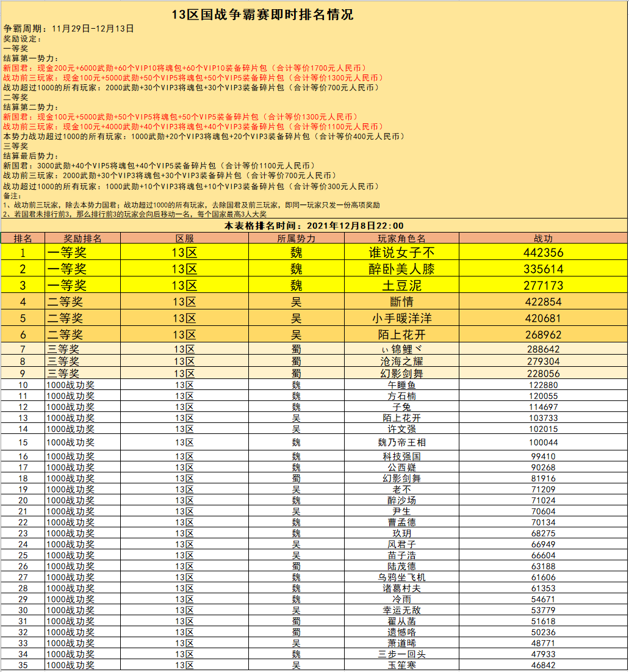Screen dimensions: 629x672
Task: Click the 备注 label
Action: (x=12, y=195)
